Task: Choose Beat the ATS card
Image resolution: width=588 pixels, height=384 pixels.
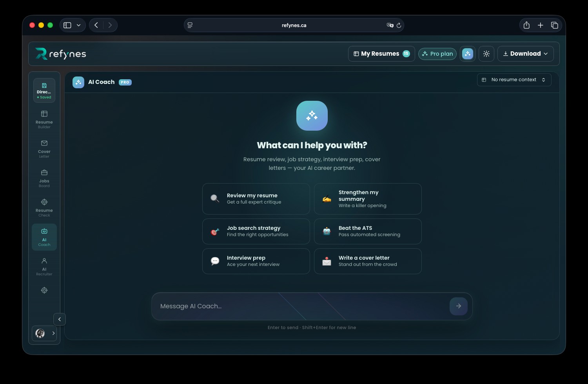Action: click(x=368, y=231)
